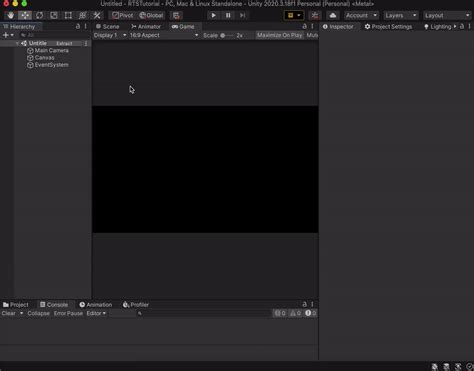The width and height of the screenshot is (474, 371).
Task: Focus the Hierarchy search field
Action: pos(53,35)
